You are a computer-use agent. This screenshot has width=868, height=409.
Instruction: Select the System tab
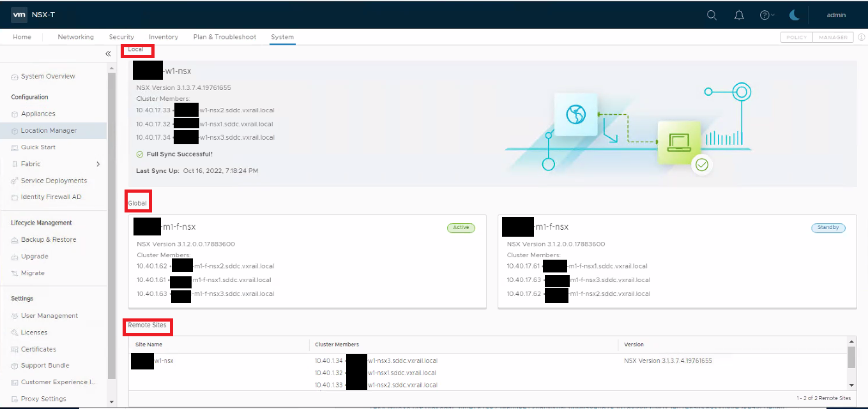[282, 37]
